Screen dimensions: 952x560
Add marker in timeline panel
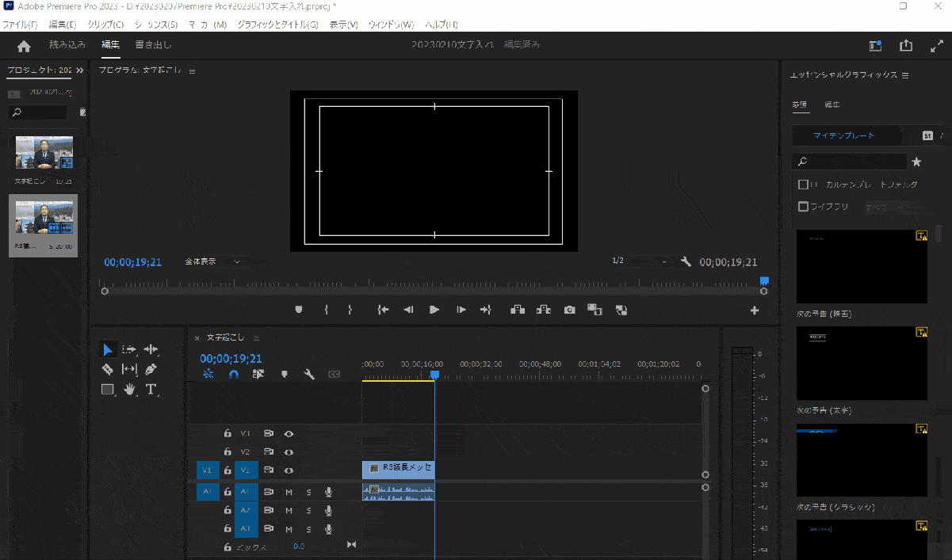[284, 374]
